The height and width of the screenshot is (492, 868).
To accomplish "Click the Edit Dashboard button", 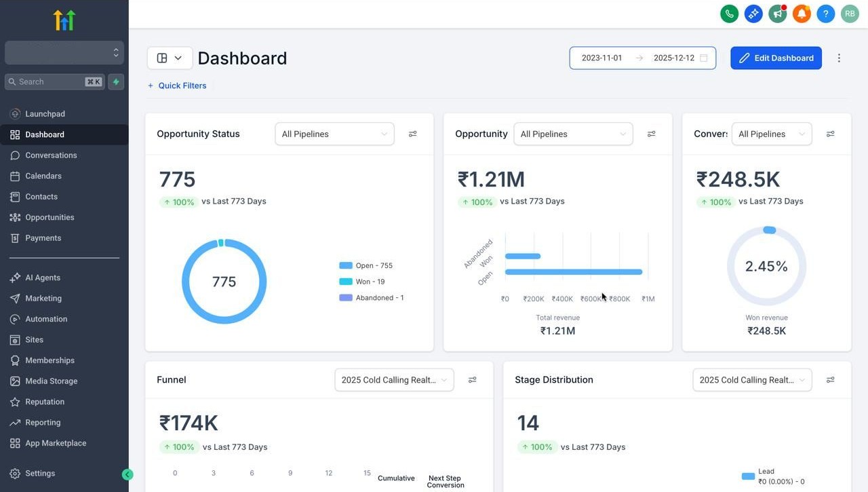I will (x=776, y=58).
